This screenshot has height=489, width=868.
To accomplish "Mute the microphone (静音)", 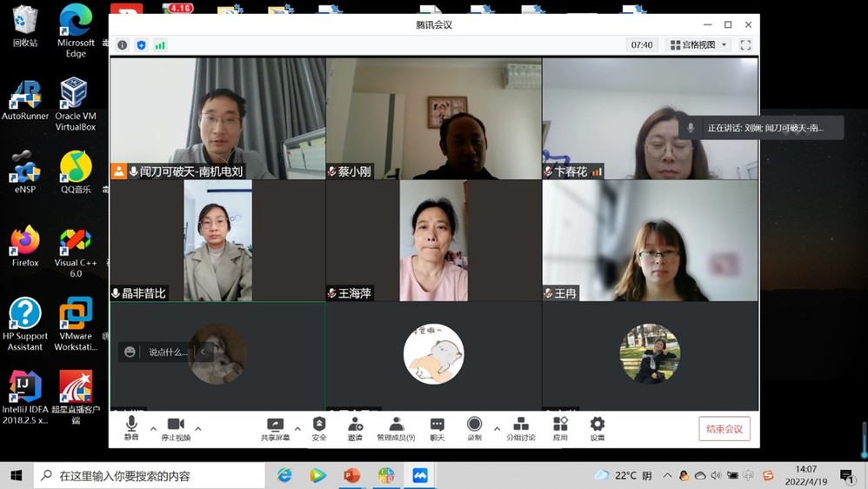I will 131,427.
